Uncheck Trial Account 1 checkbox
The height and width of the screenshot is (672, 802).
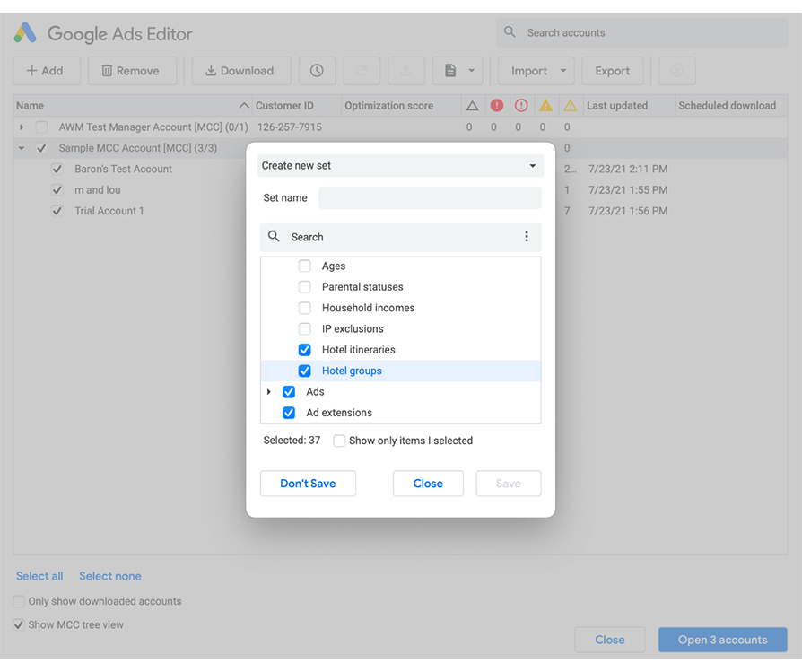point(57,211)
